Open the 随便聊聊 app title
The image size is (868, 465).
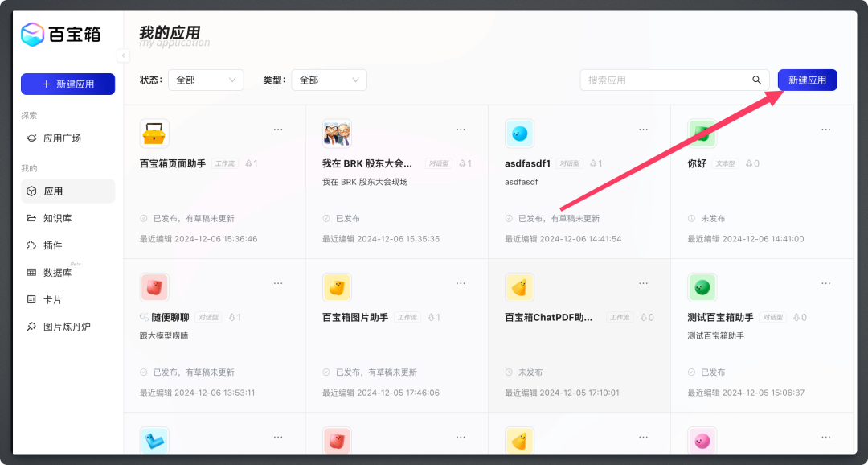pos(170,318)
